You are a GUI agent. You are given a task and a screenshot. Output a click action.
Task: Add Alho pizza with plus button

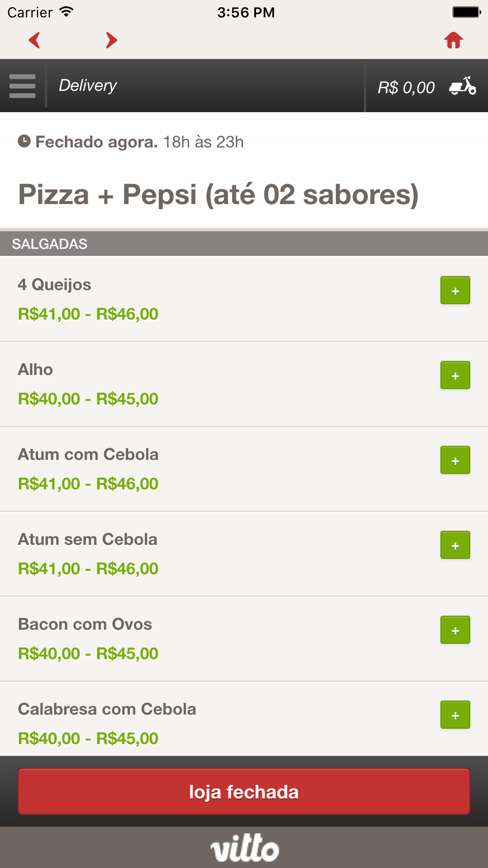coord(455,375)
